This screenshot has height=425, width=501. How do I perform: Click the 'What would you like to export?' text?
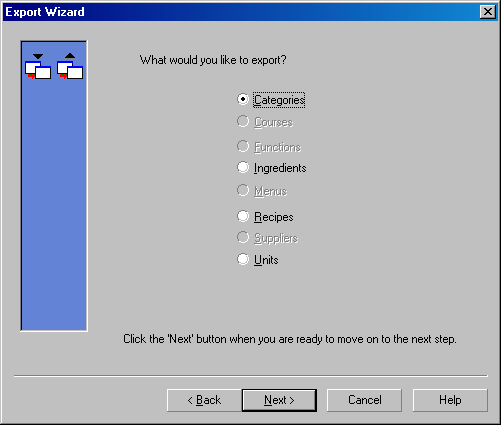213,60
